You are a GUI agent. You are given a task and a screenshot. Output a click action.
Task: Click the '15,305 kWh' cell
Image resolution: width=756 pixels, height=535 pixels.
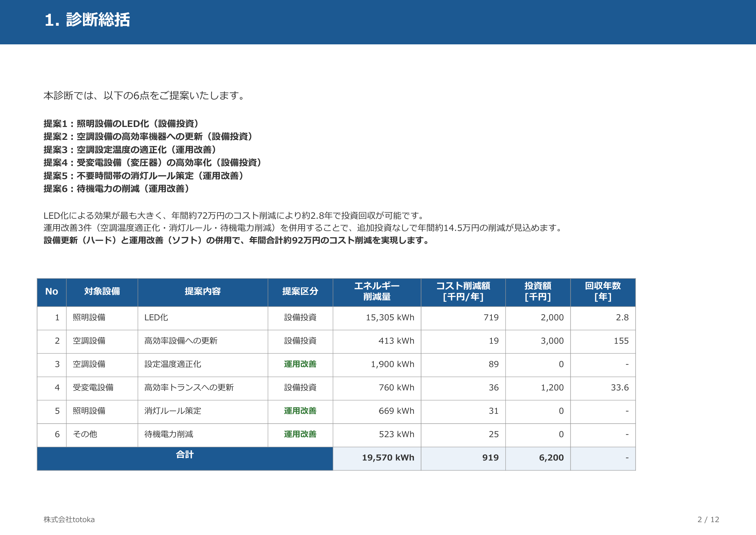[377, 318]
